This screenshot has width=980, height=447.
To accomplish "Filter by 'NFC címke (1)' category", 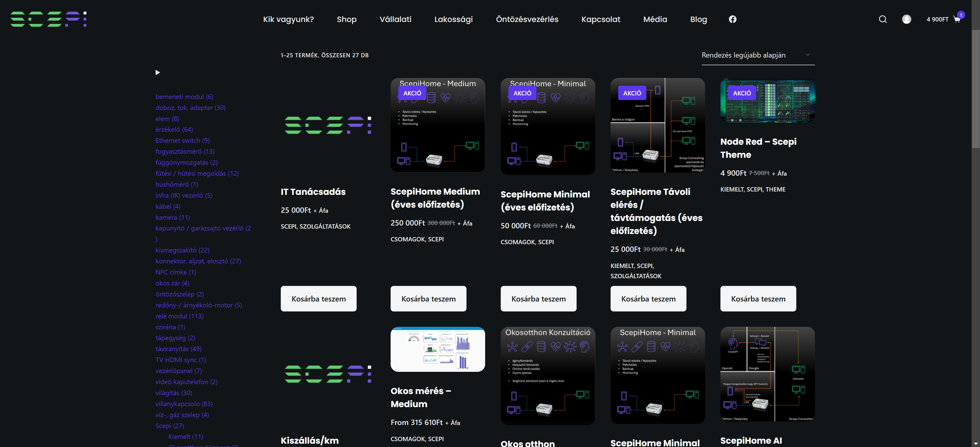I will 176,272.
